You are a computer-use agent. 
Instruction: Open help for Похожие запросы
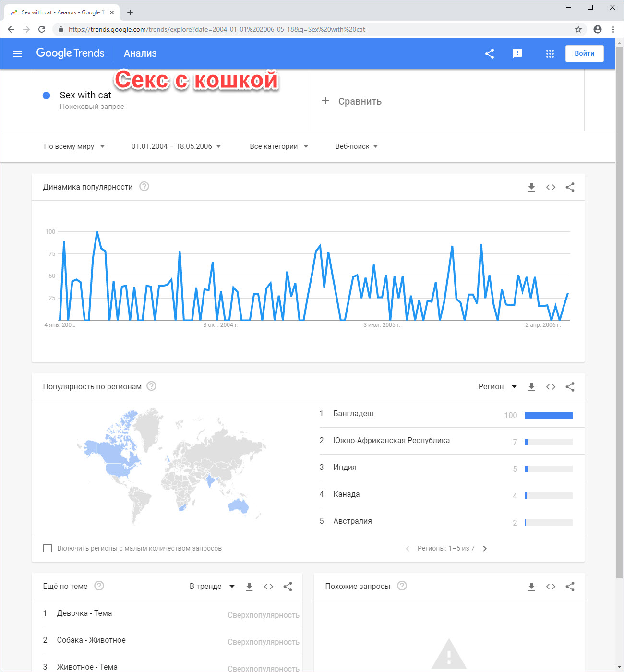(x=402, y=586)
